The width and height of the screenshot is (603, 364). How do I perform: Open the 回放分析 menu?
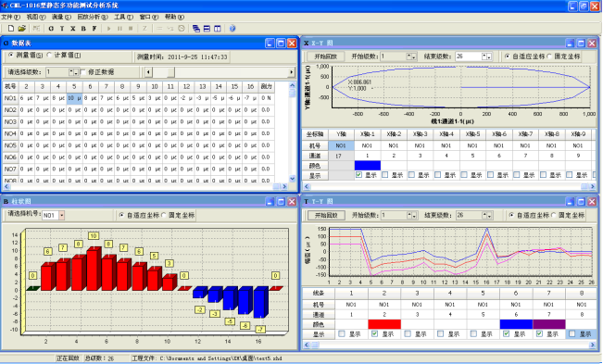click(x=93, y=17)
